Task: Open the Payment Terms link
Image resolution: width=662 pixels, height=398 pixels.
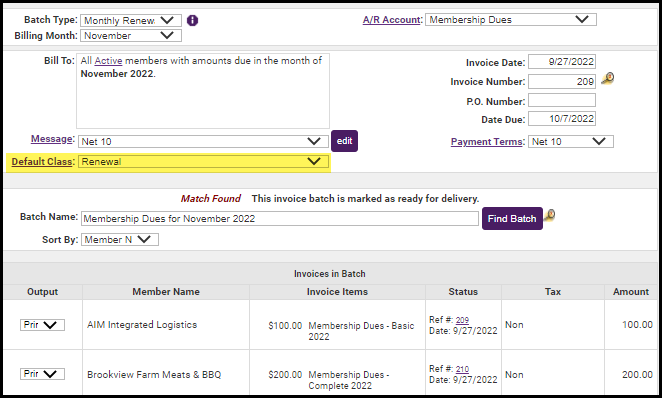Action: pyautogui.click(x=486, y=142)
